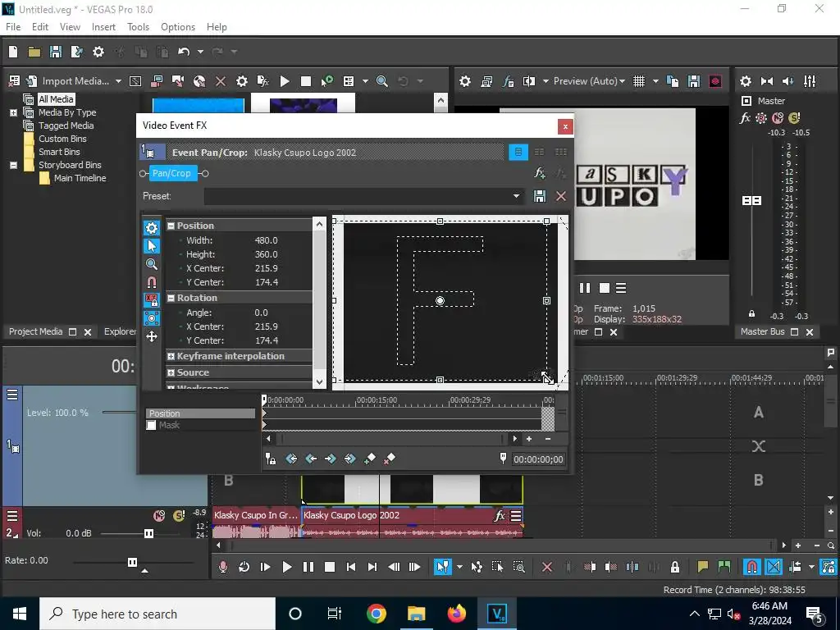Screen dimensions: 840x630
Task: Collapse Storyboard Bins tree node
Action: coord(13,165)
